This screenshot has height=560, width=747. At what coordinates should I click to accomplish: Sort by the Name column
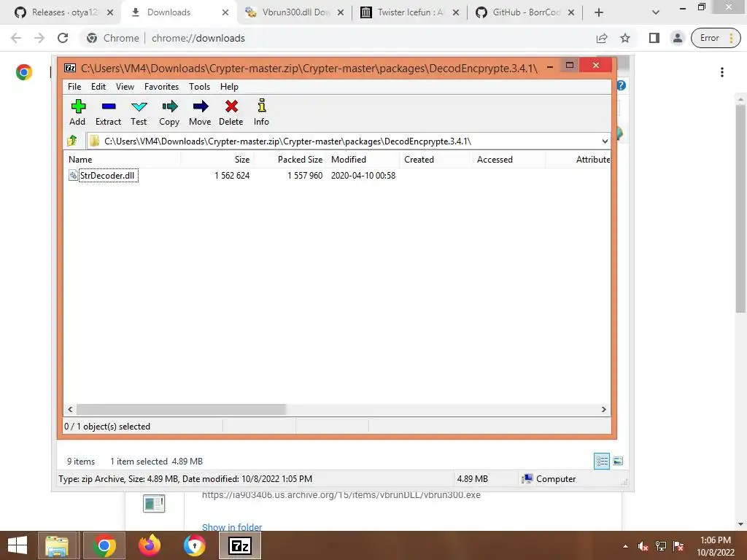pos(123,160)
